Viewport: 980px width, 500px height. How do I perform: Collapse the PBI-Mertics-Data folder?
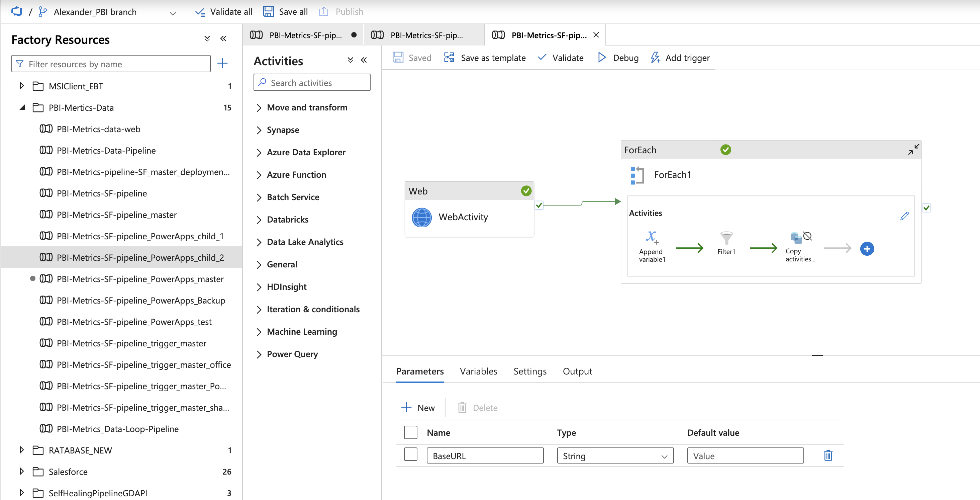click(22, 107)
